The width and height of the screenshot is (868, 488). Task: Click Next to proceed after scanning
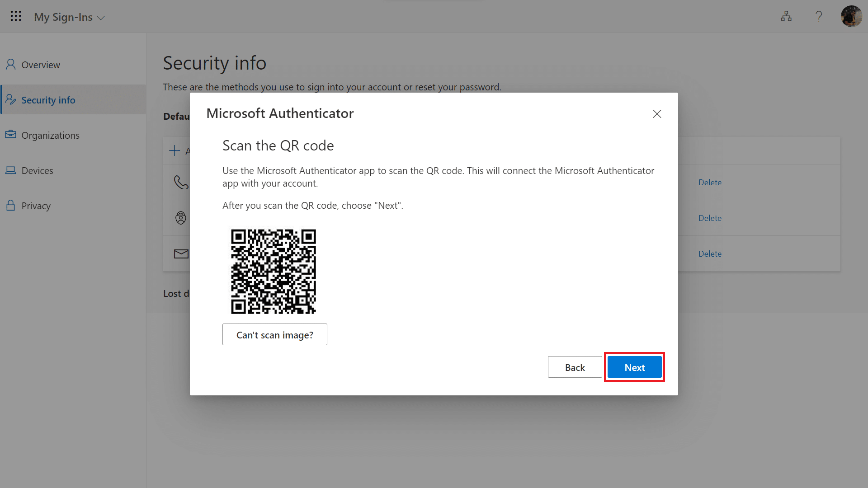pyautogui.click(x=635, y=366)
